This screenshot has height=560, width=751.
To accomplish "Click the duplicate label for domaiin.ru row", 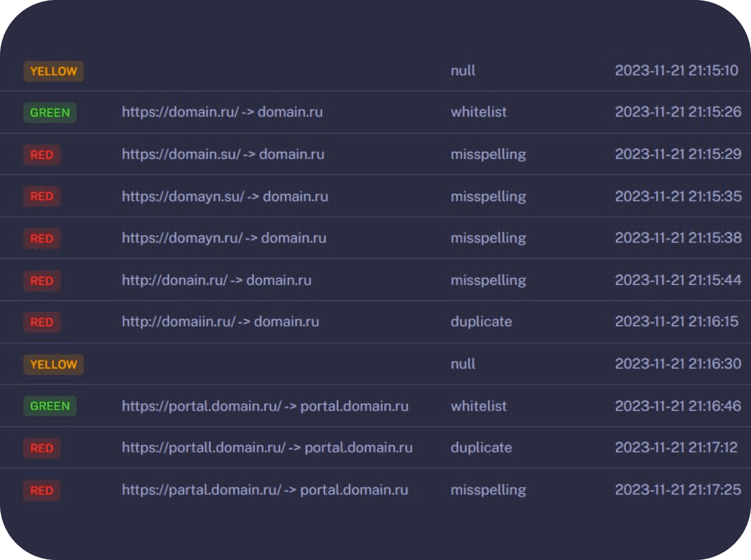I will pos(481,322).
